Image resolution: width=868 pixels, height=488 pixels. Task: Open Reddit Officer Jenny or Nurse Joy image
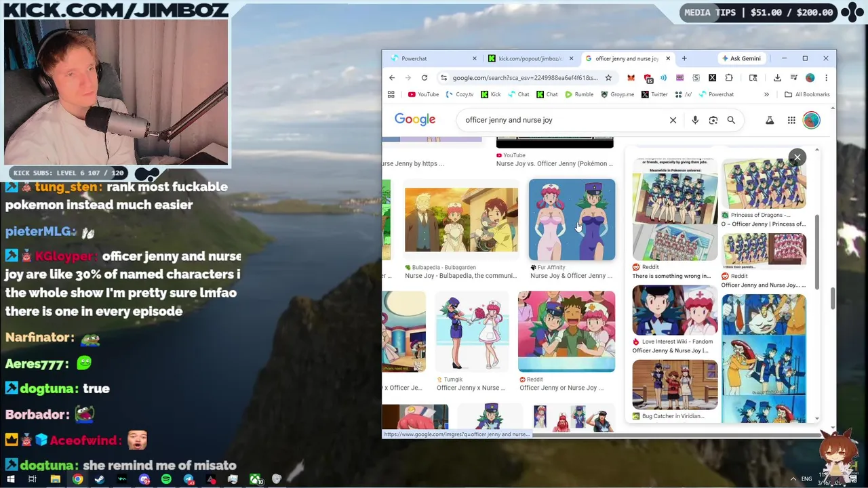click(x=566, y=331)
